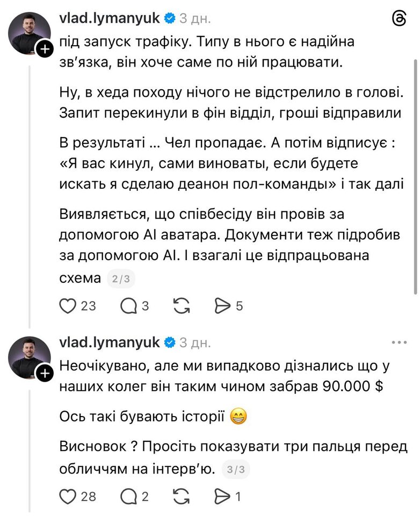Open replies on the first post
The height and width of the screenshot is (516, 420).
click(x=129, y=306)
